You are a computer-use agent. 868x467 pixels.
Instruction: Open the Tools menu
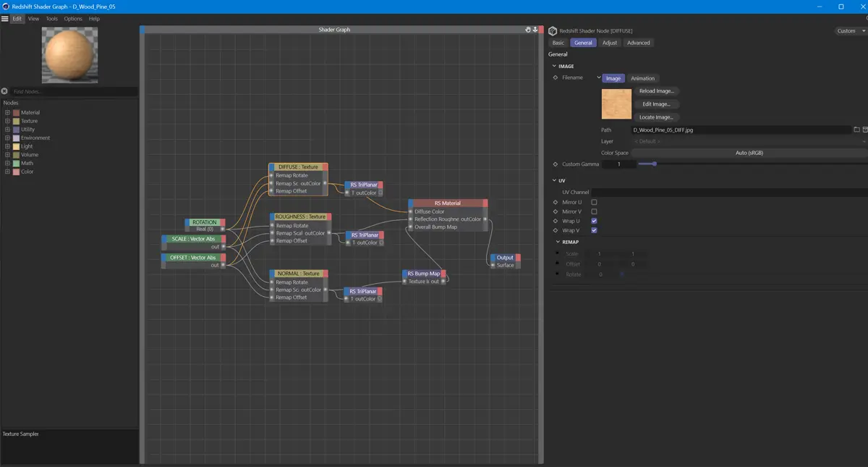coord(52,18)
